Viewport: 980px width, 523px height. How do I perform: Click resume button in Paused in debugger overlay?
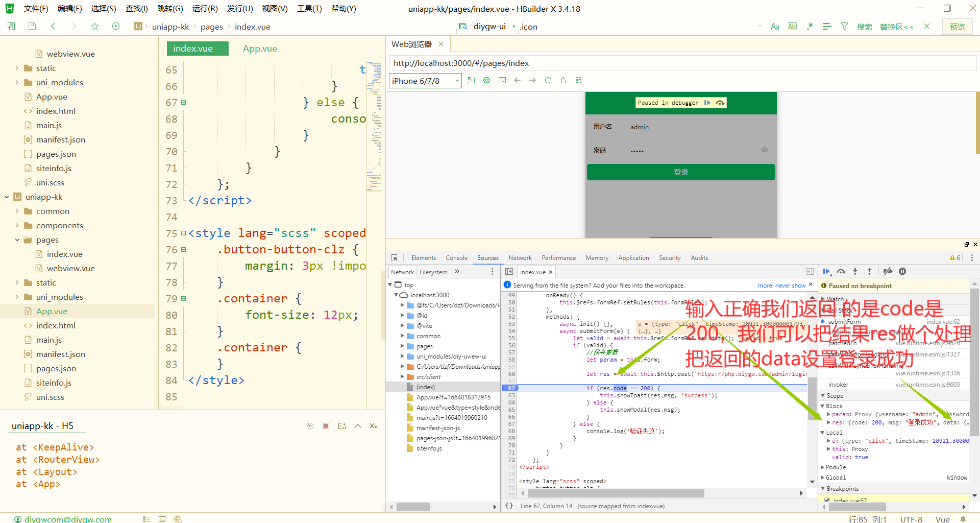[x=707, y=103]
